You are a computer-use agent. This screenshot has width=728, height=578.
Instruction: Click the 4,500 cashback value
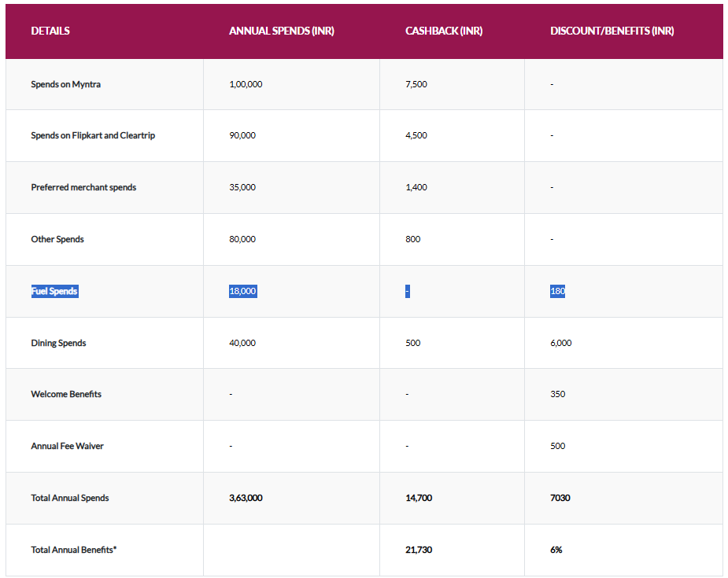coord(416,135)
